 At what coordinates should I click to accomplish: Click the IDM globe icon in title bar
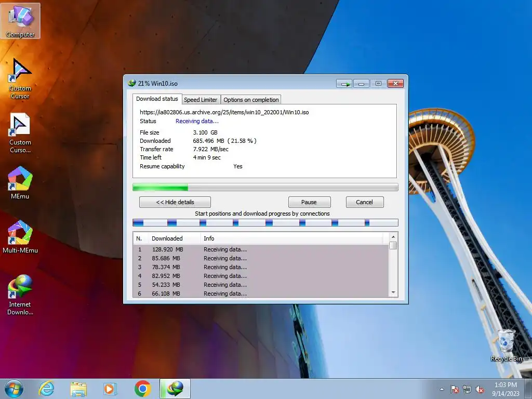coord(132,83)
